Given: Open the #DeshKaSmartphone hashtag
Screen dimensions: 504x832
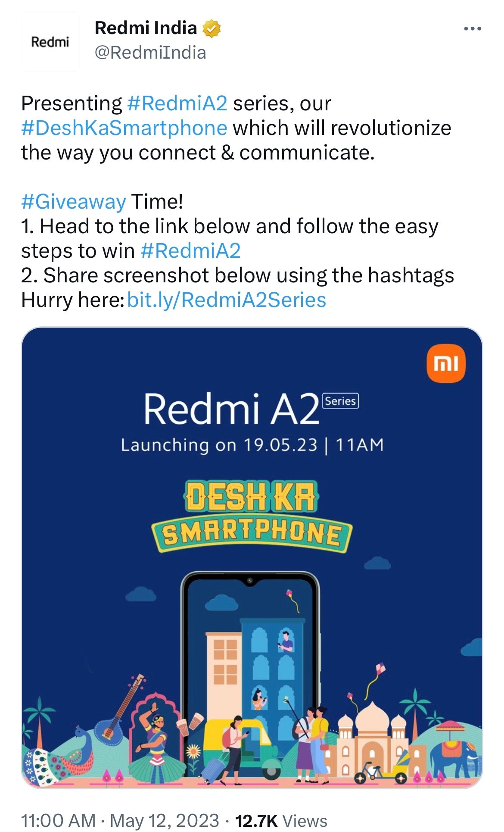Looking at the screenshot, I should (x=124, y=128).
